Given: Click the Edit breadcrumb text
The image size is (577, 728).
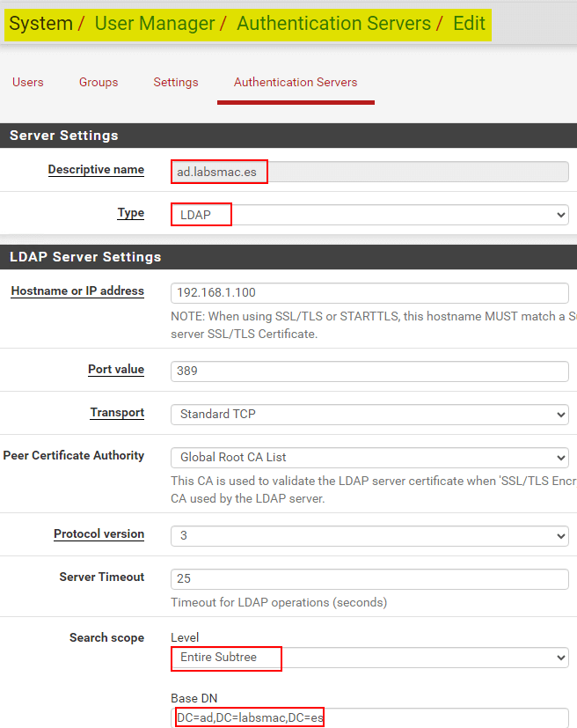Looking at the screenshot, I should [469, 24].
